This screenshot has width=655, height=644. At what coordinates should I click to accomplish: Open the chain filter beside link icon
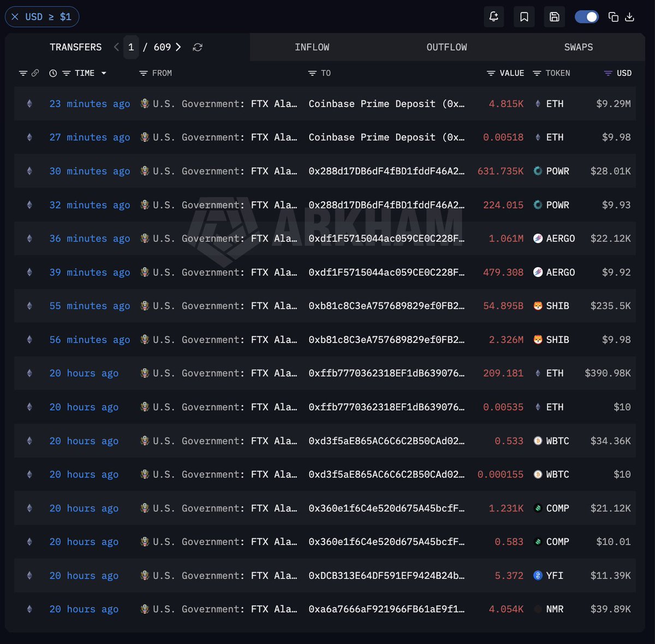point(23,73)
